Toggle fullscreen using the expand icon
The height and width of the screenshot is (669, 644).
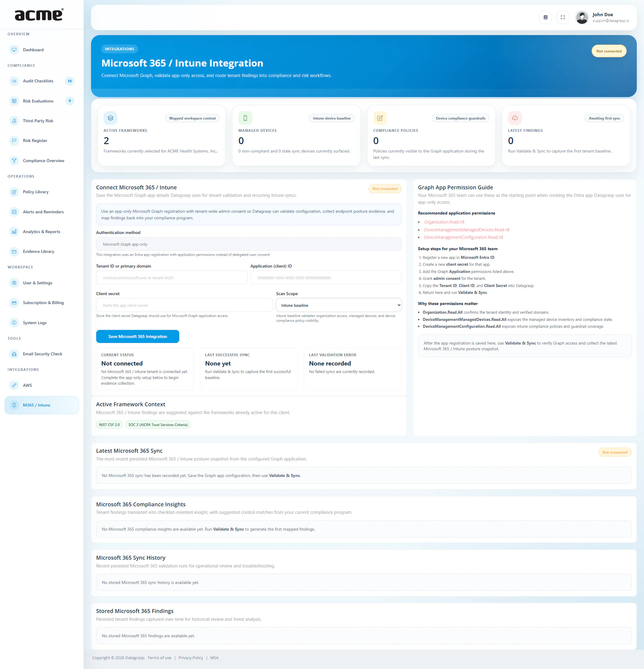(x=563, y=17)
